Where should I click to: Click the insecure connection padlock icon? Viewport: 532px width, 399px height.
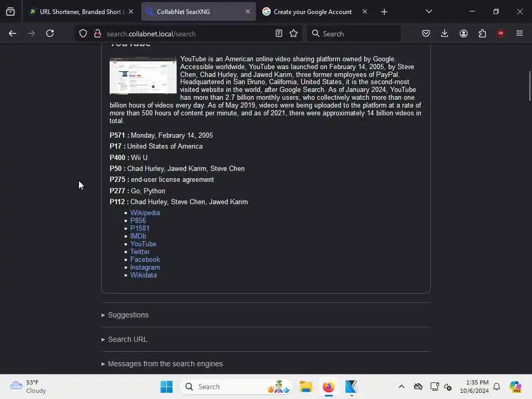click(x=98, y=33)
